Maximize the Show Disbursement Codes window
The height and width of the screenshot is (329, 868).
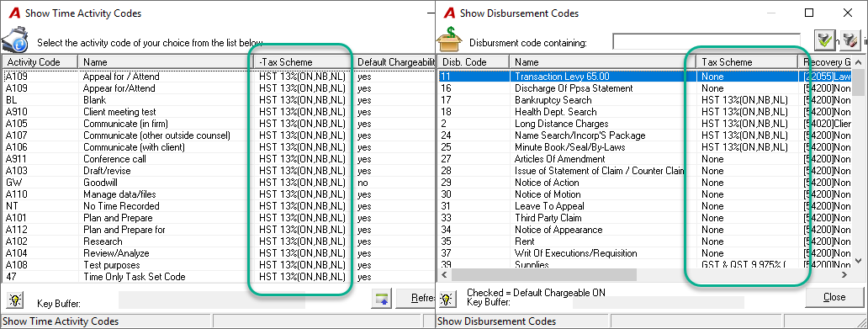809,13
